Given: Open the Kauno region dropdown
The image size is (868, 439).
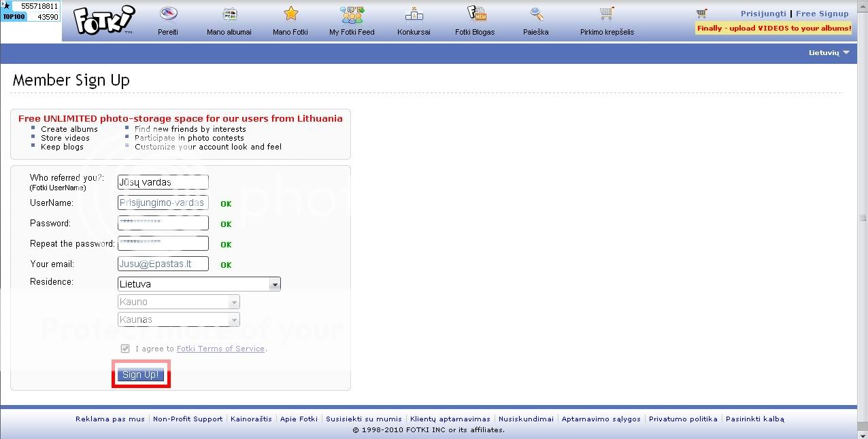Looking at the screenshot, I should 179,302.
